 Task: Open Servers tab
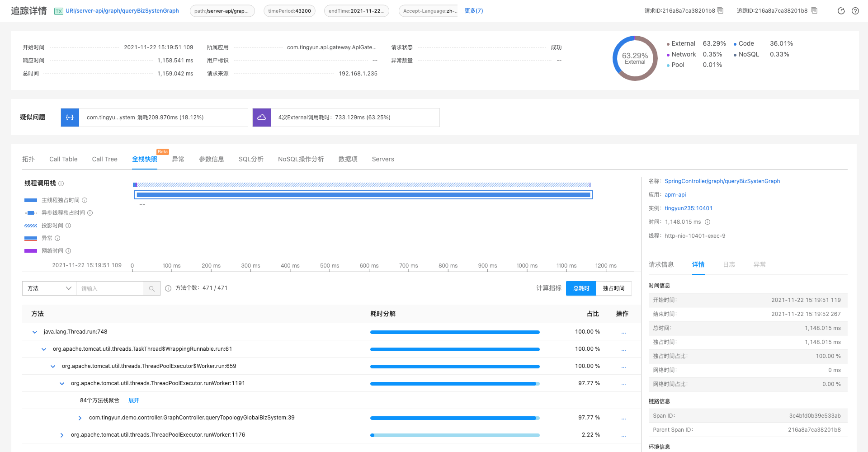(x=383, y=159)
